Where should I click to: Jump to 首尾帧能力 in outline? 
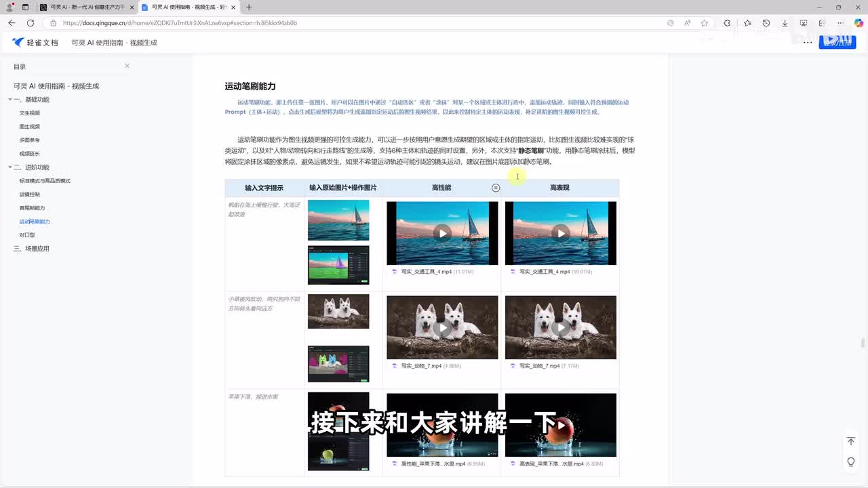click(x=33, y=208)
